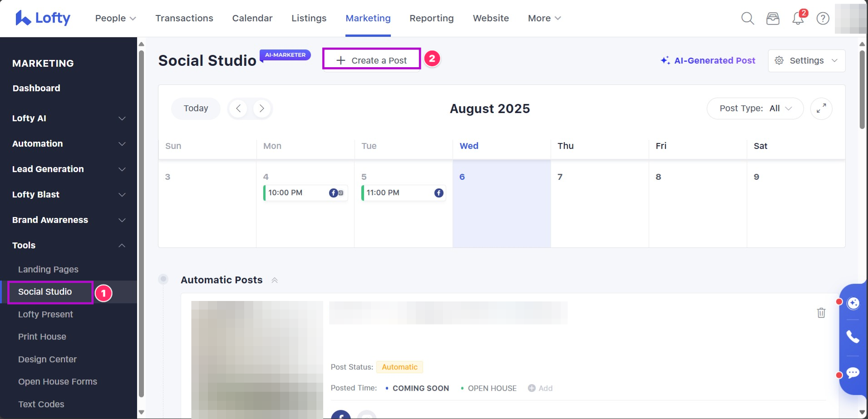868x419 pixels.
Task: Expand calendar to fullscreen view
Action: click(x=821, y=108)
